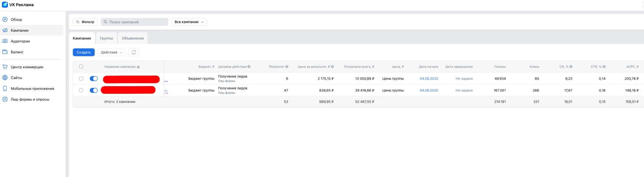Click the Поиск кампаний search field
Screen dimensions: 644x177
click(x=134, y=22)
